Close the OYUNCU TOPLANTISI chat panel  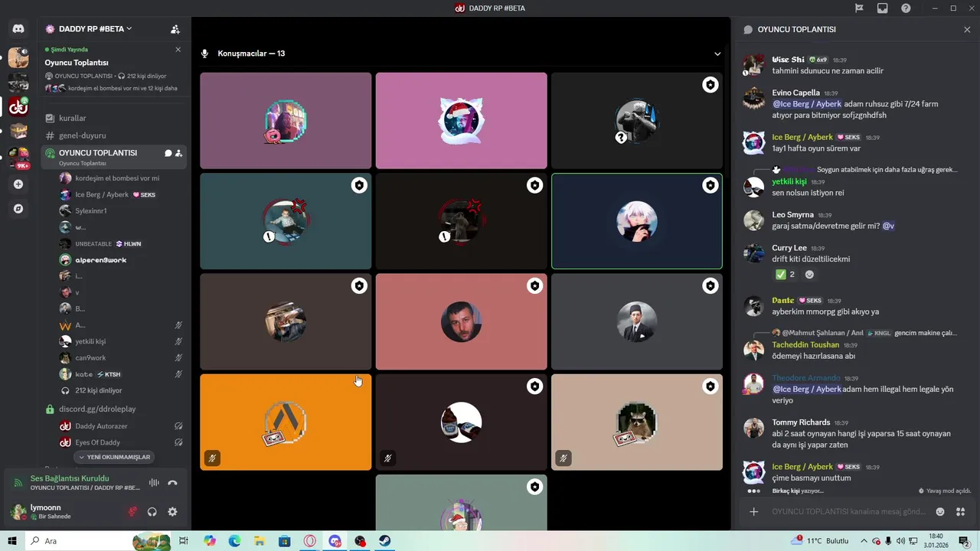[967, 29]
